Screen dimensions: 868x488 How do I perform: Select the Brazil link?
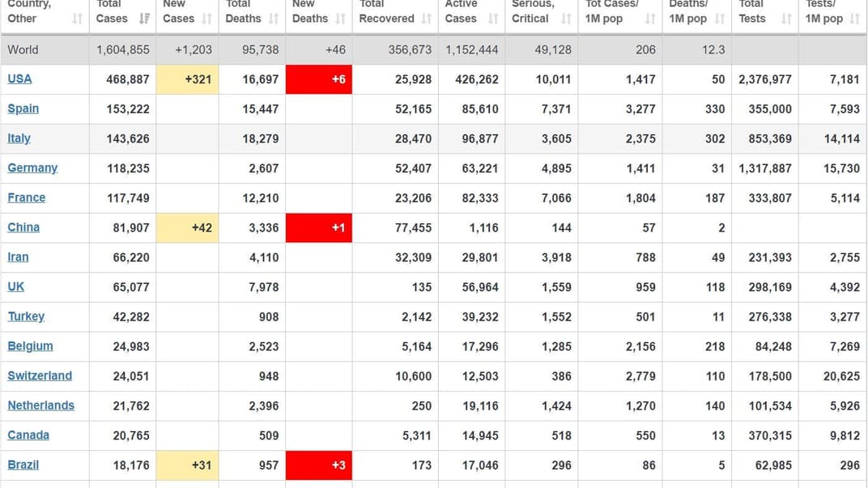23,465
